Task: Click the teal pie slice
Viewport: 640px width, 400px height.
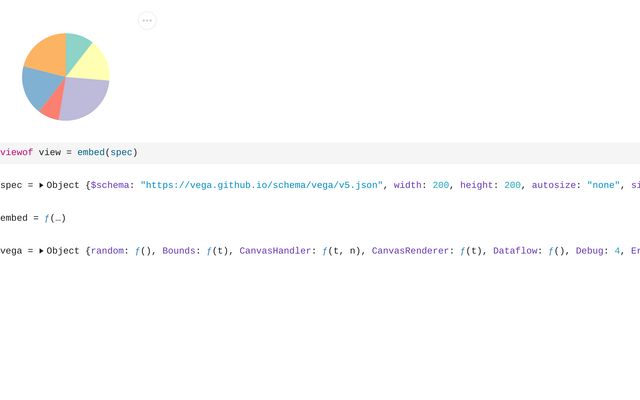Action: [77, 47]
